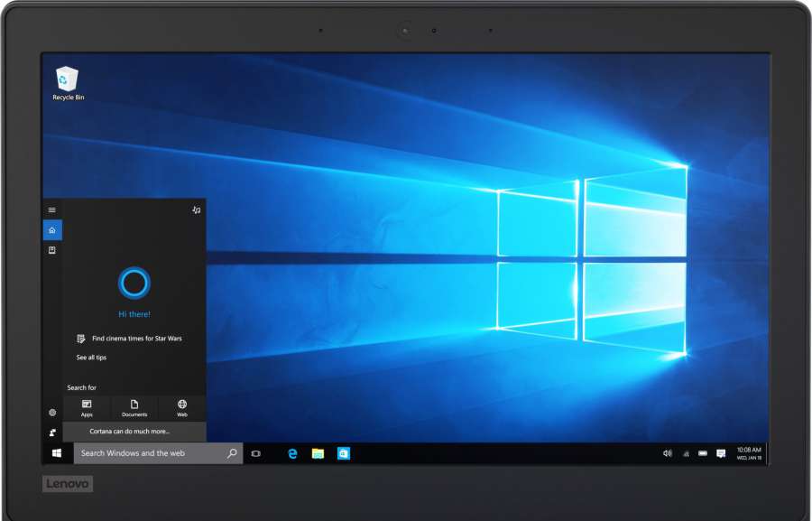Click the 'Search Windows and the web' box

pyautogui.click(x=158, y=453)
